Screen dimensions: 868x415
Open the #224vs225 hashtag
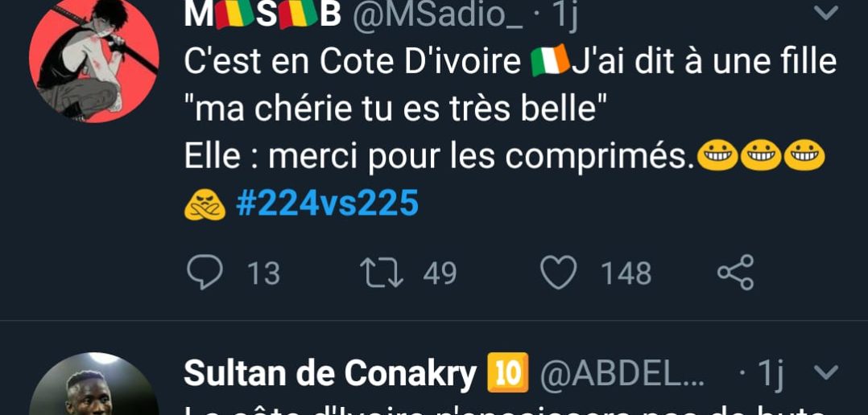[327, 203]
